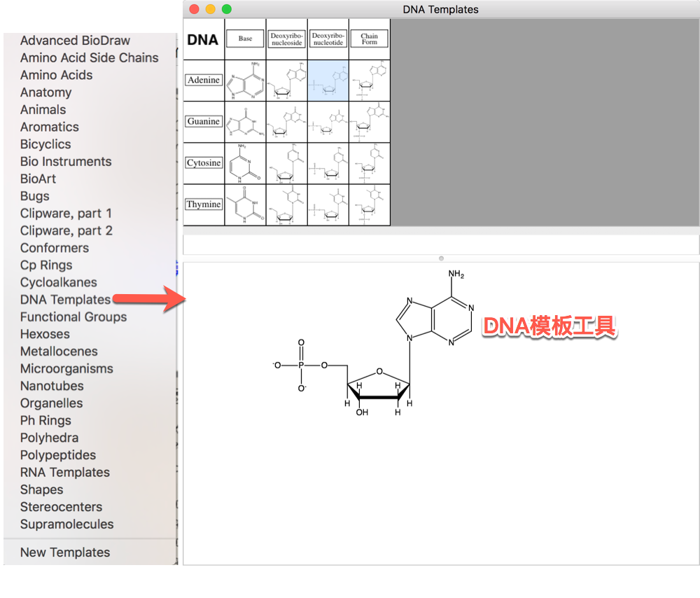Open Amino Acid Side Chains templates
The image size is (700, 598).
click(90, 58)
